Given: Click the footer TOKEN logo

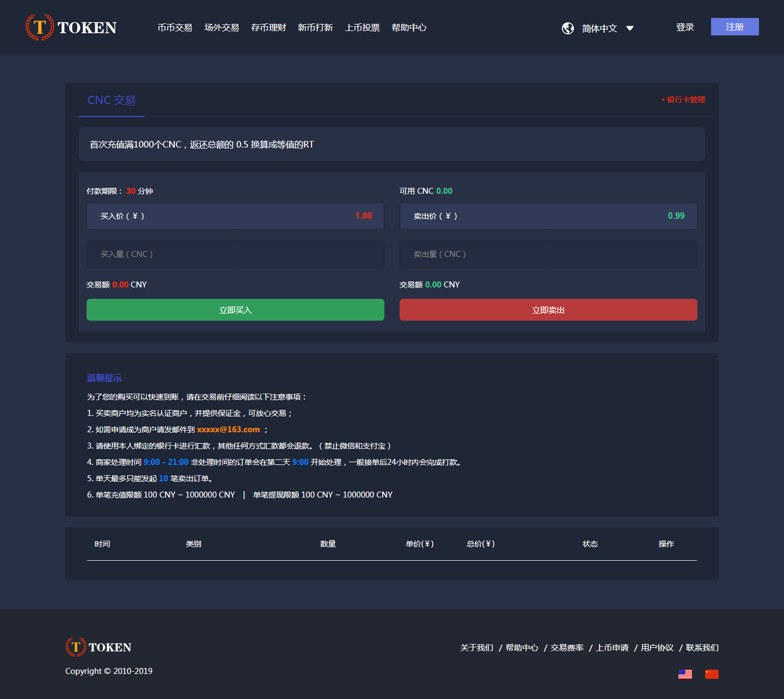Looking at the screenshot, I should coord(99,647).
